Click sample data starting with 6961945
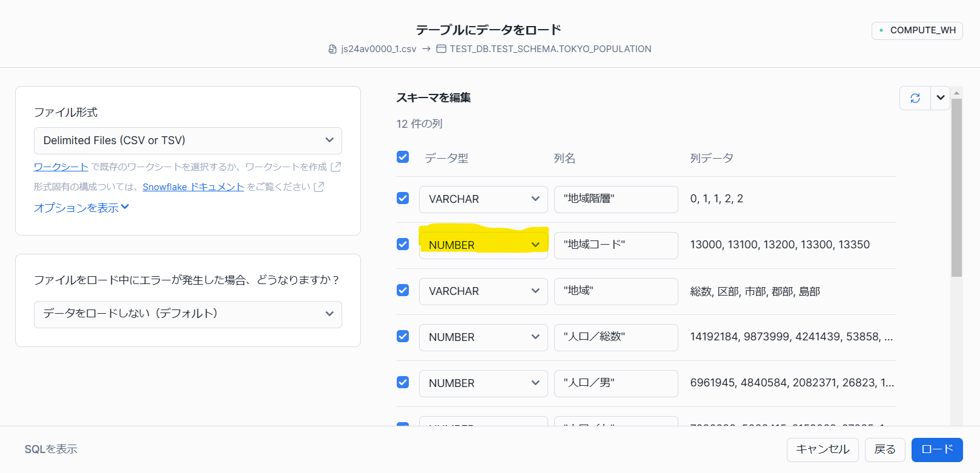The image size is (980, 473). [x=792, y=383]
